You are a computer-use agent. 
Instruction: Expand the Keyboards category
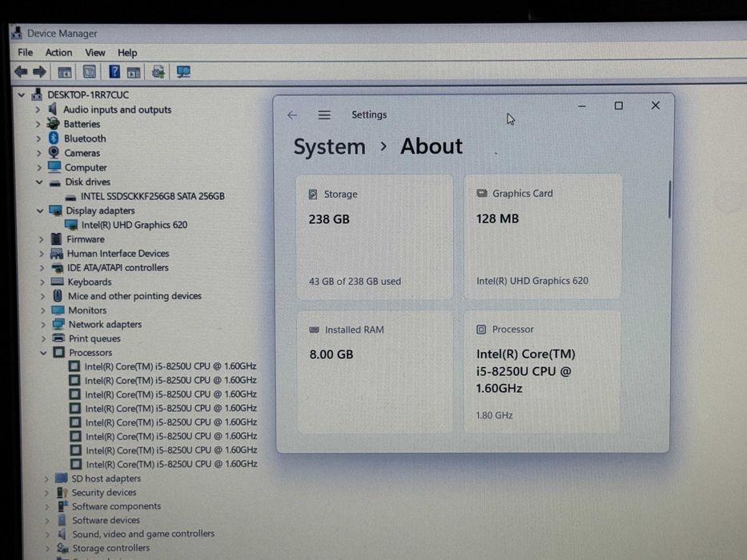point(42,282)
